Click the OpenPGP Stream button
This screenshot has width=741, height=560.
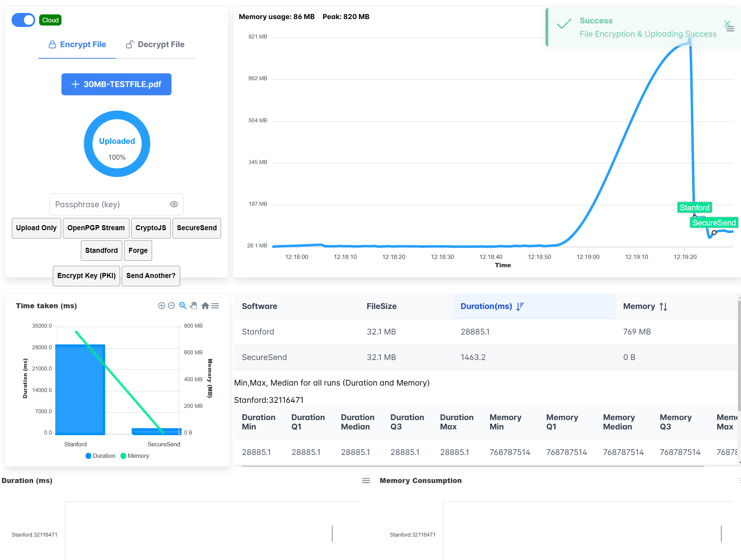pyautogui.click(x=96, y=228)
